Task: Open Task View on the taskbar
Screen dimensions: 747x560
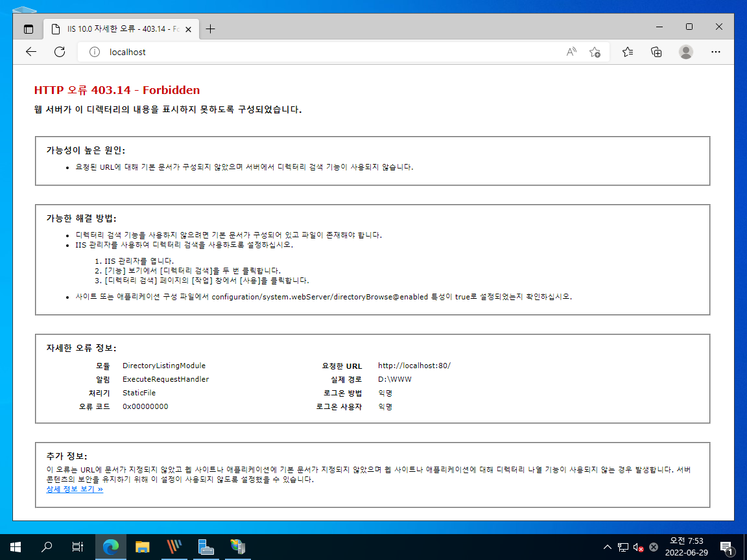Action: click(77, 547)
